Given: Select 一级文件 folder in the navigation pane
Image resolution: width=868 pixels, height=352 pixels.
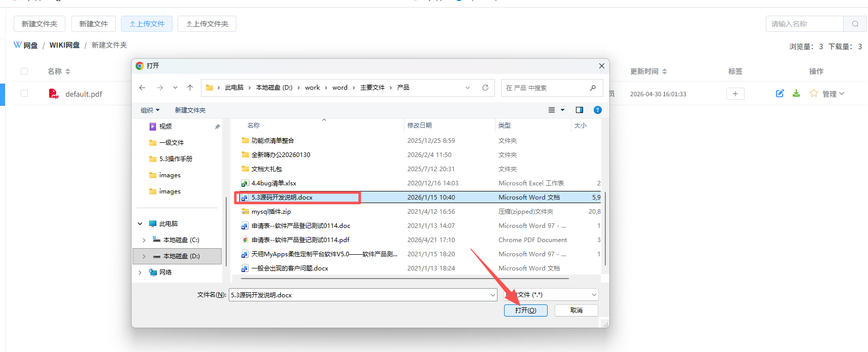Looking at the screenshot, I should [171, 143].
